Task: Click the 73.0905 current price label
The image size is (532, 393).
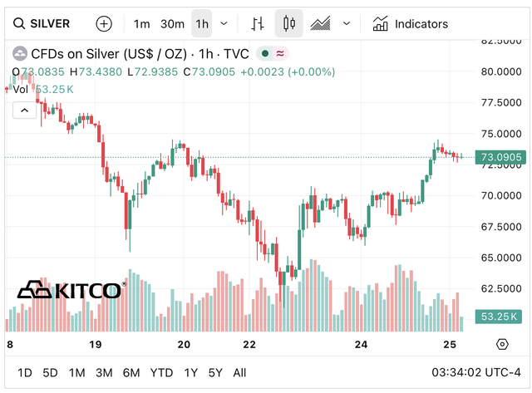Action: click(x=500, y=157)
